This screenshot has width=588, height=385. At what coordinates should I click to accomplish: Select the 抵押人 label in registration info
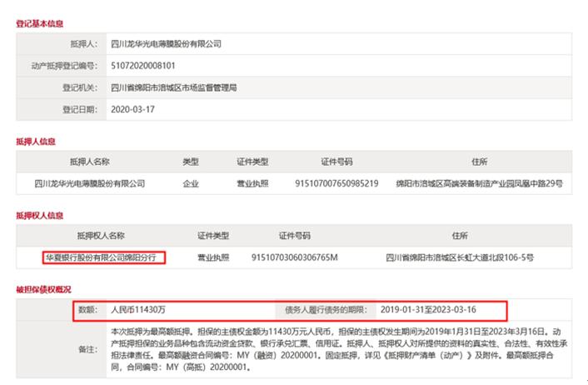[x=84, y=44]
